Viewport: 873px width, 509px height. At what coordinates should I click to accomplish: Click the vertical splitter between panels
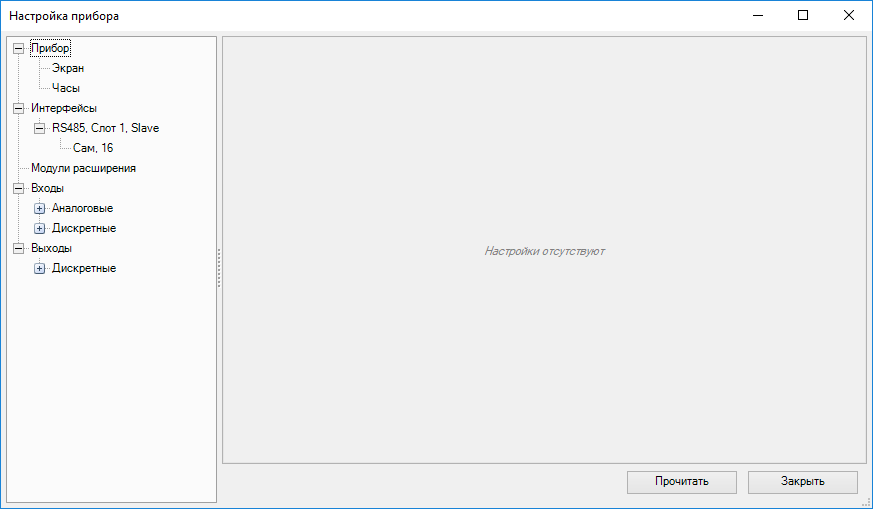pos(219,268)
